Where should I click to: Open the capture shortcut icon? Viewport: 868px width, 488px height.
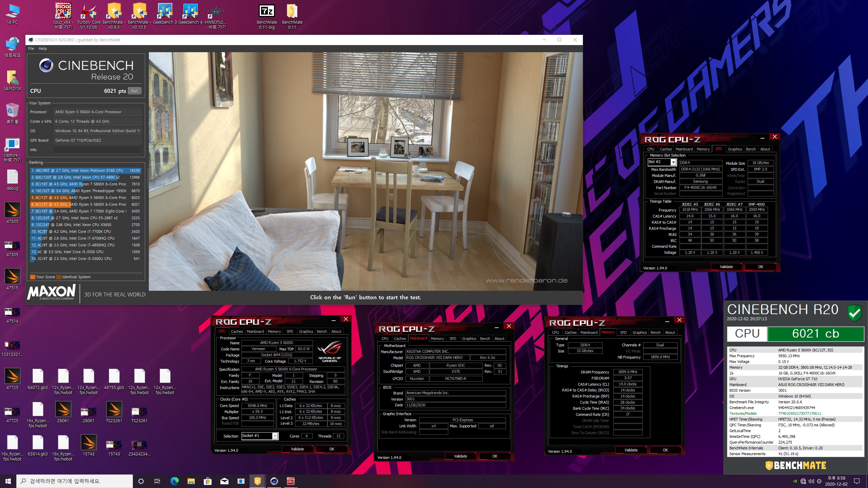point(13,149)
